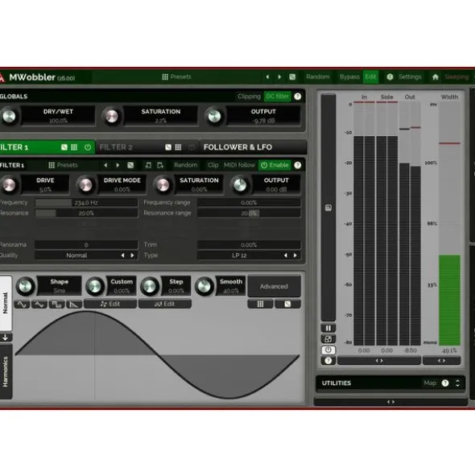This screenshot has width=475, height=476.
Task: Toggle Edit mode in title bar
Action: coord(370,77)
